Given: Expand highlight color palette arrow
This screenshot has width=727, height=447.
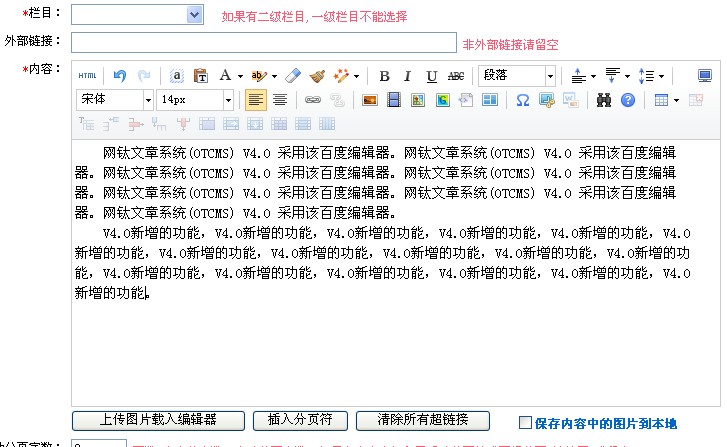Looking at the screenshot, I should point(274,77).
